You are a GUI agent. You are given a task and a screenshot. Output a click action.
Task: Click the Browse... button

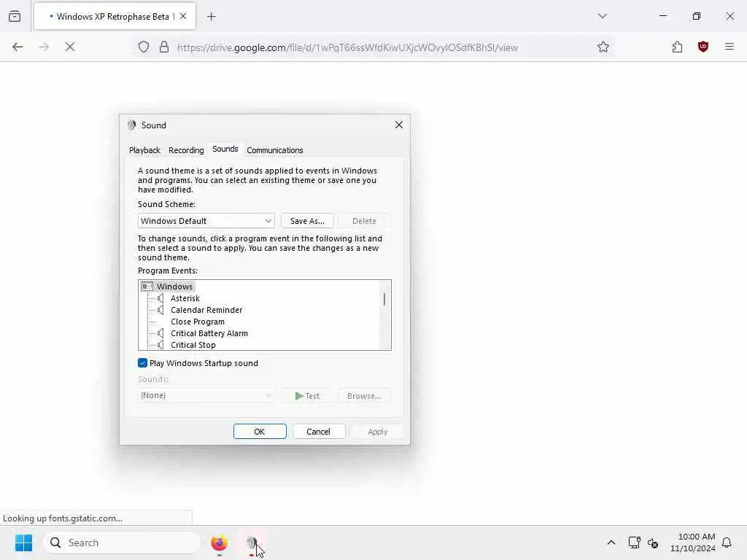pyautogui.click(x=364, y=396)
